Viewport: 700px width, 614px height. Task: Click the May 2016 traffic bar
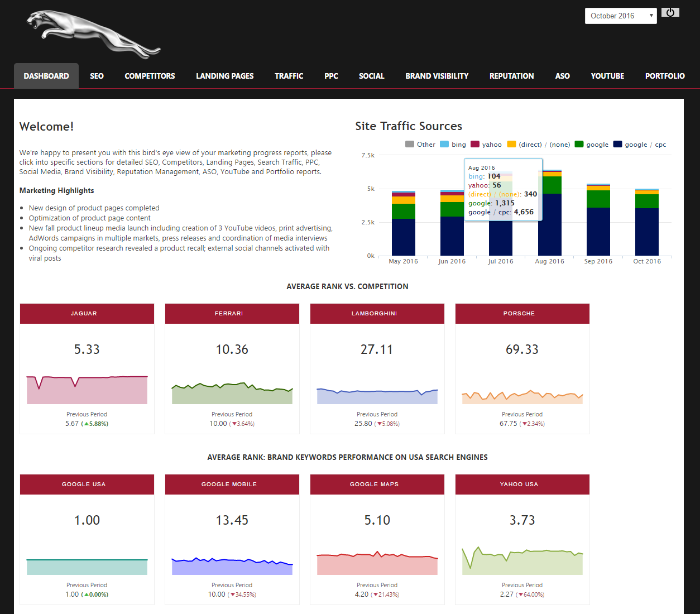[404, 223]
